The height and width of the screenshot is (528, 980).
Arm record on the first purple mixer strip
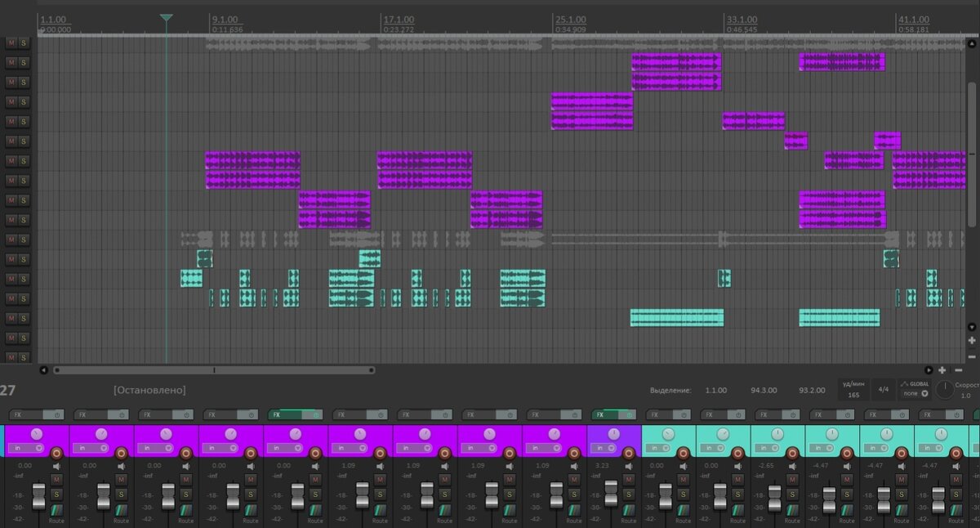click(x=57, y=452)
